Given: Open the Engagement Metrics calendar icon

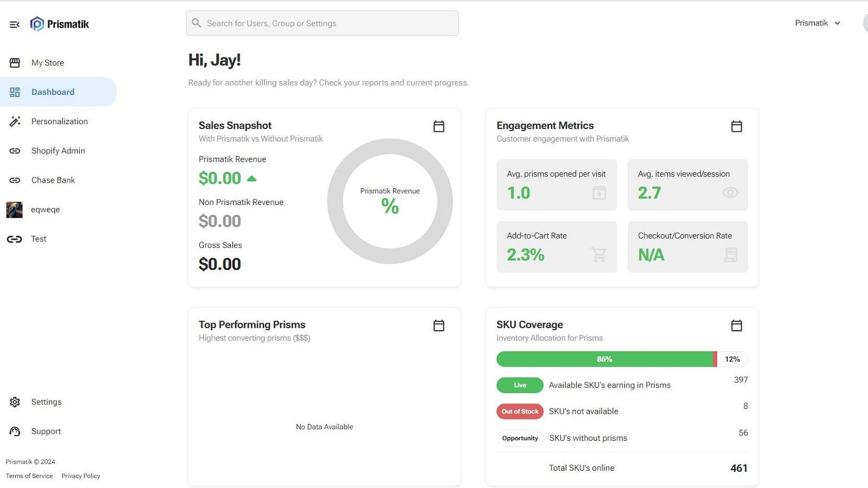Looking at the screenshot, I should pos(736,126).
